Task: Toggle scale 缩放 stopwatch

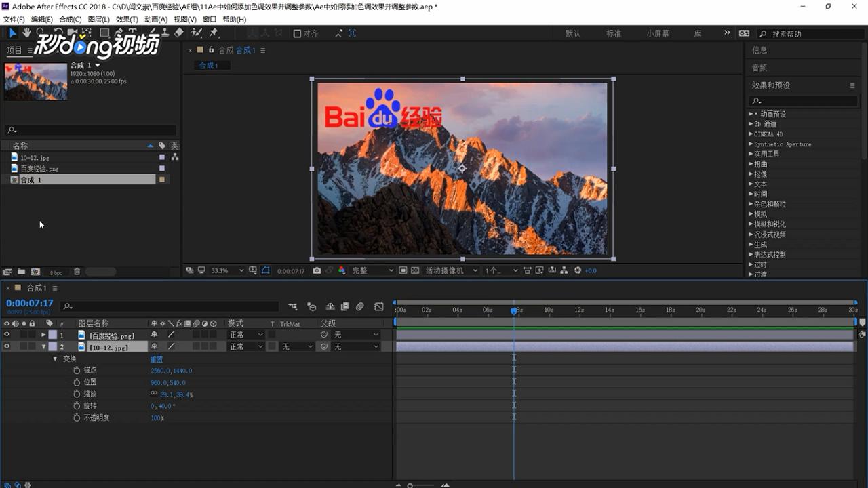Action: click(x=77, y=394)
